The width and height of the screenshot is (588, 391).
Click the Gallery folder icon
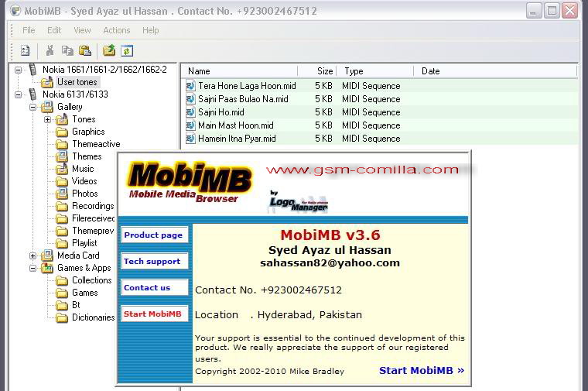coord(47,107)
